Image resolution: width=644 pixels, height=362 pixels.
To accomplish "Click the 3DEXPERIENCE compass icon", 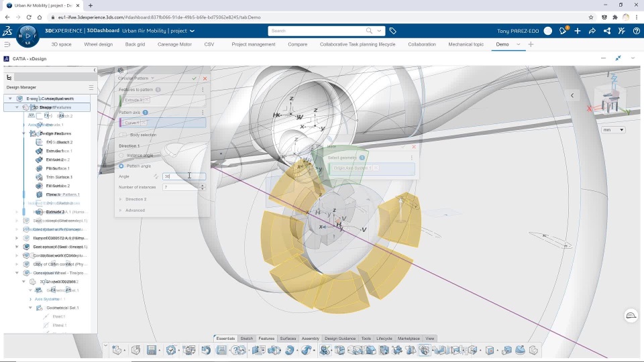I will point(28,36).
